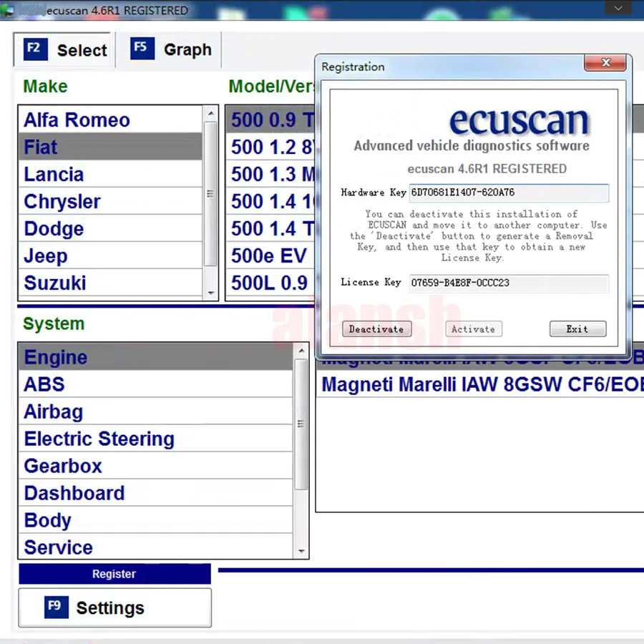Open F9 Settings
Image resolution: width=644 pixels, height=644 pixels.
(x=114, y=608)
